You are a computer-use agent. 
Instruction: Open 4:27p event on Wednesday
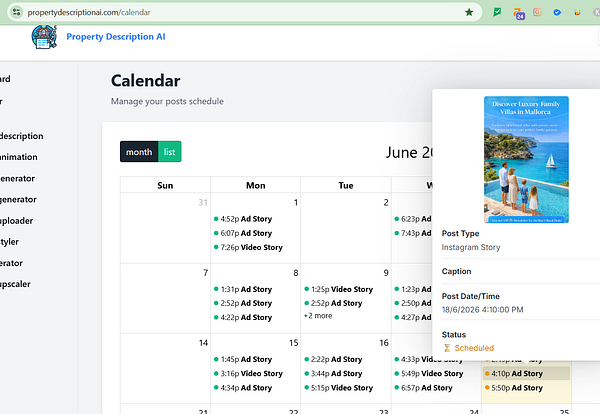tap(413, 317)
